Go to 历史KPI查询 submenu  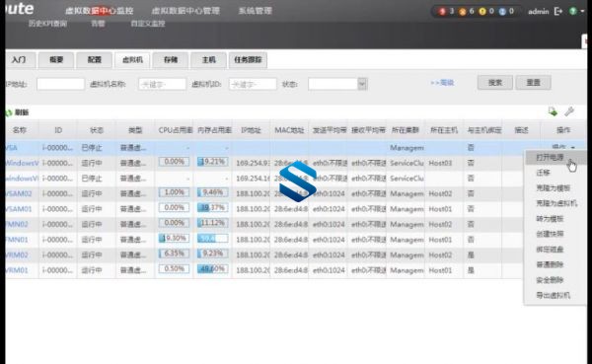(47, 24)
